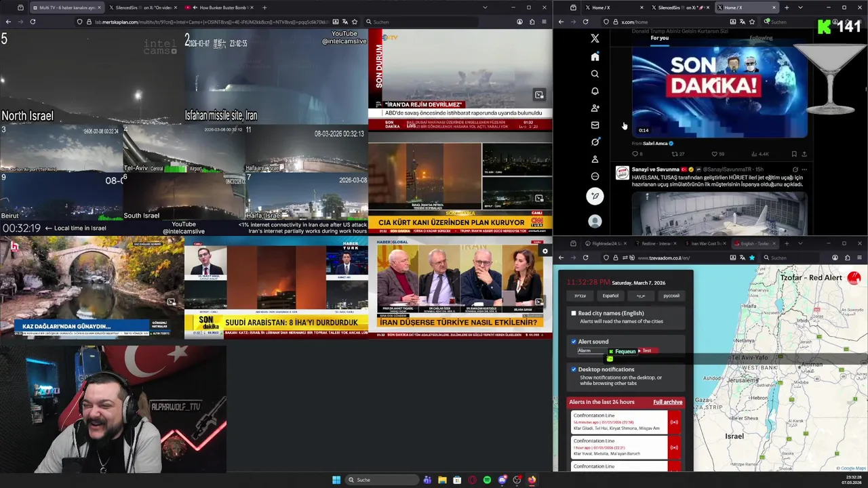The image size is (868, 488).
Task: Click the 'Español' language button
Action: (x=610, y=296)
